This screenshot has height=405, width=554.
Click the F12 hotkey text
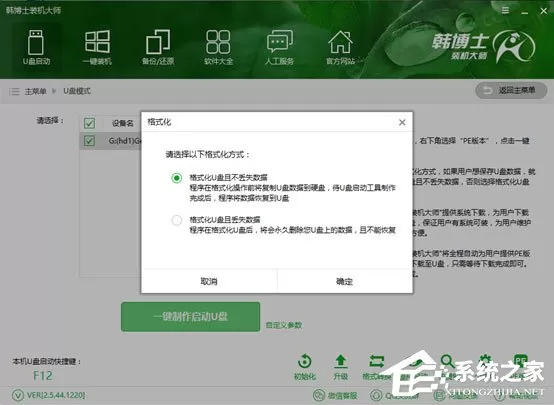(x=43, y=375)
